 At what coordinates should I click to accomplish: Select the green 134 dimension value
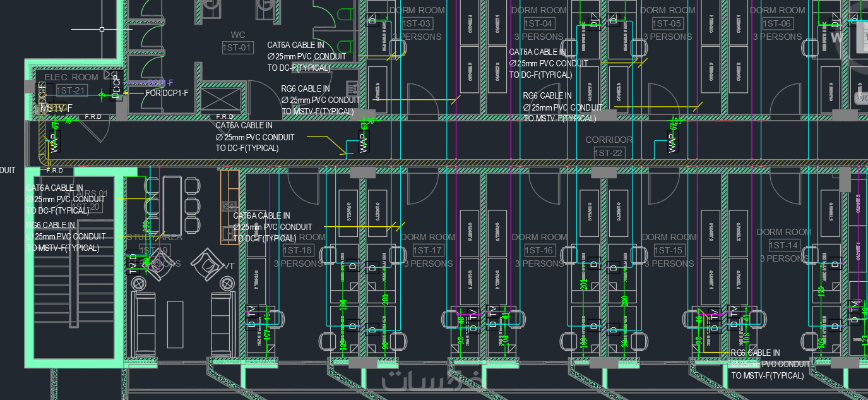tap(343, 305)
